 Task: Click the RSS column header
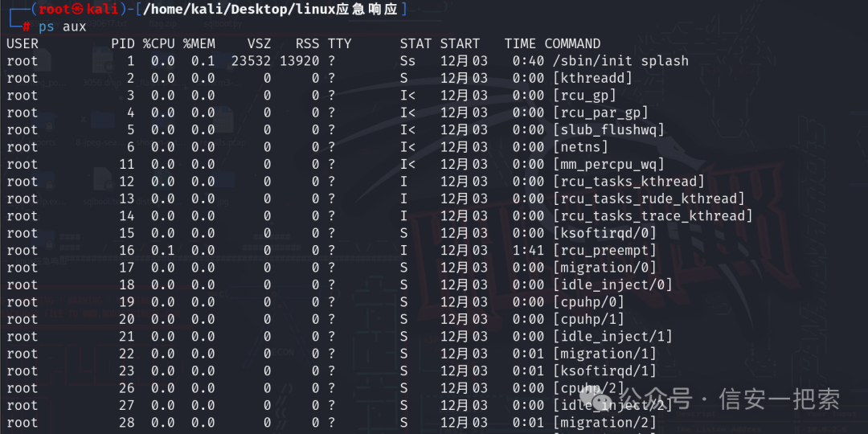[307, 43]
